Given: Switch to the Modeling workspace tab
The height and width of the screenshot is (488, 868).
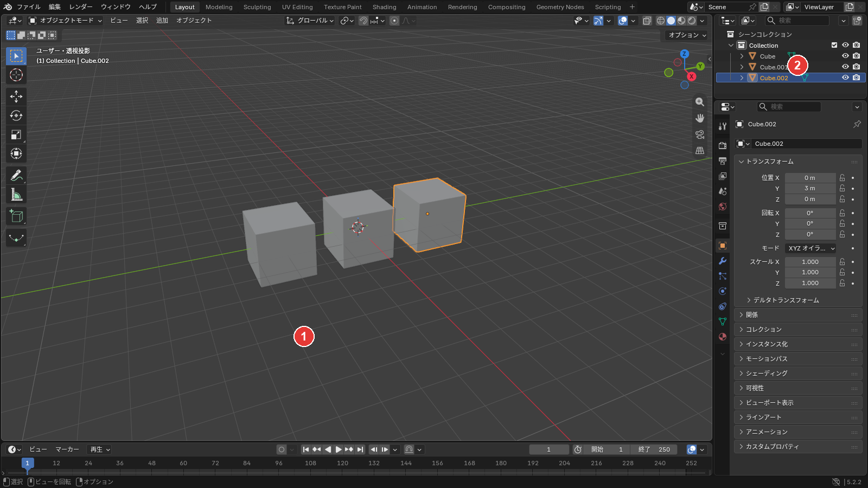Looking at the screenshot, I should click(219, 7).
